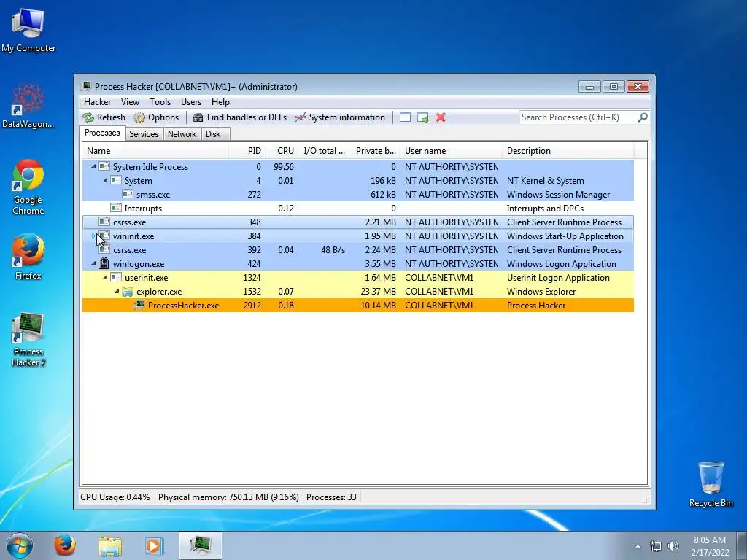
Task: Click the Physical memory status bar entry
Action: (x=228, y=497)
